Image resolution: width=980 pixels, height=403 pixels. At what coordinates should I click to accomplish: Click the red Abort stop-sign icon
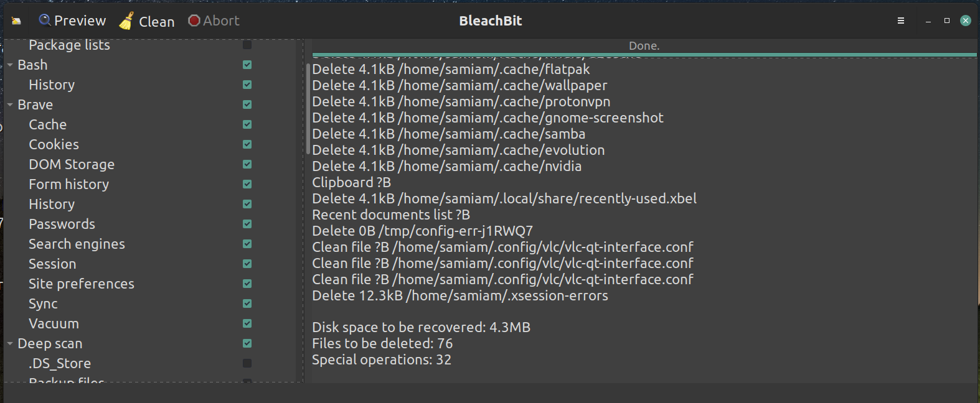tap(193, 20)
